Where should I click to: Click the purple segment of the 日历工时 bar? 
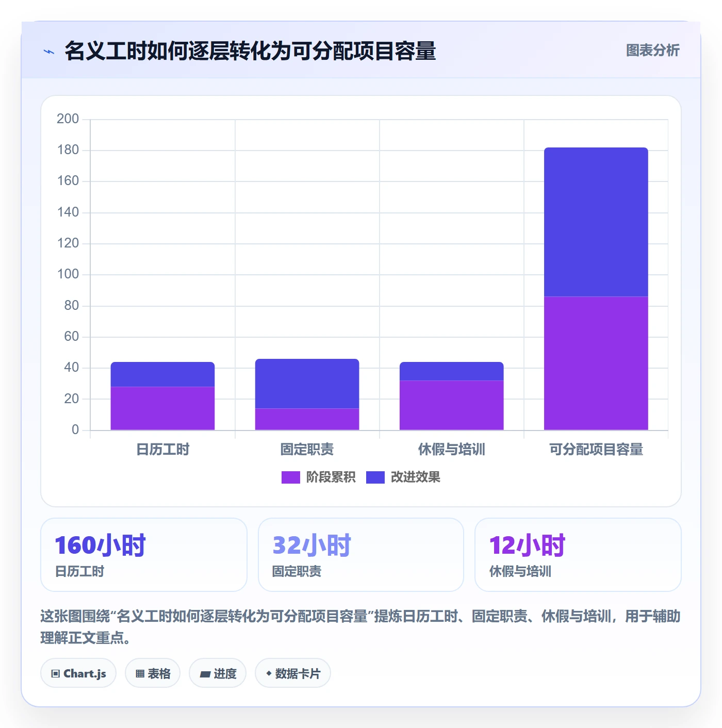162,408
